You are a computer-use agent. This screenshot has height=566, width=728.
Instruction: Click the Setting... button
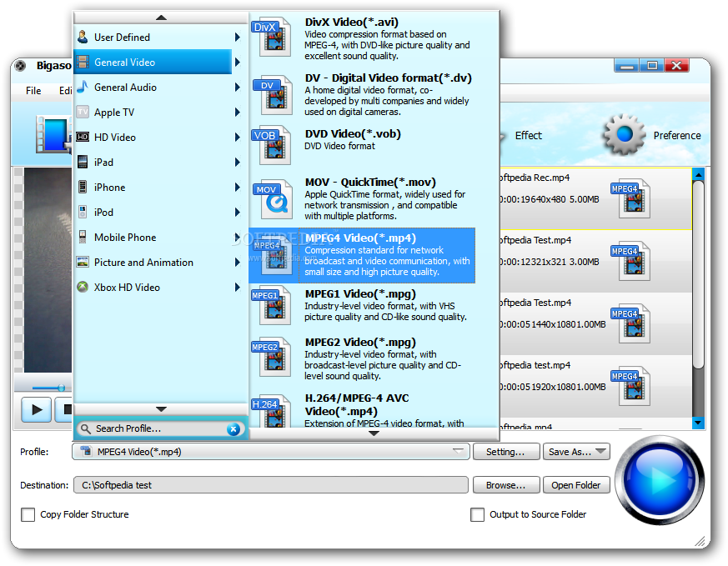pyautogui.click(x=506, y=452)
